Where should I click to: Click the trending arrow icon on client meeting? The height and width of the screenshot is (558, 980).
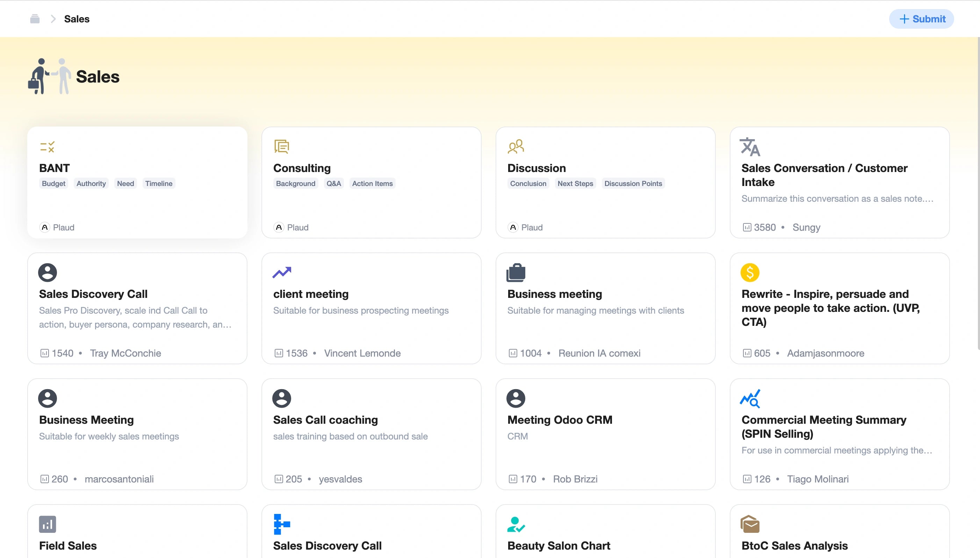pos(282,272)
